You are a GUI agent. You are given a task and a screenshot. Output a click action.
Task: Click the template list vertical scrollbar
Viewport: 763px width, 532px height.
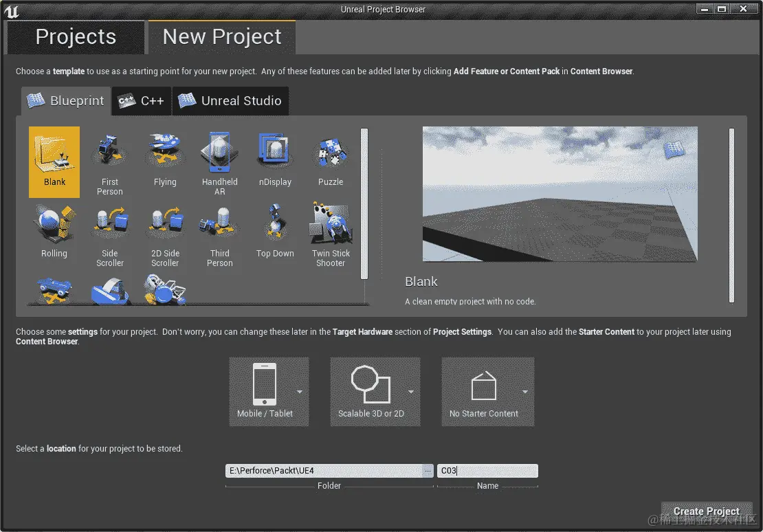tap(364, 203)
